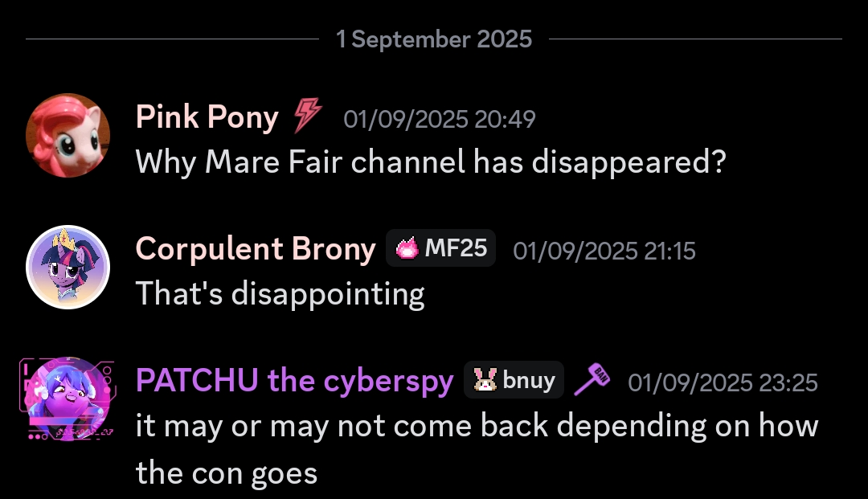Click the 01/09/2025 21:15 timestamp

click(x=604, y=251)
